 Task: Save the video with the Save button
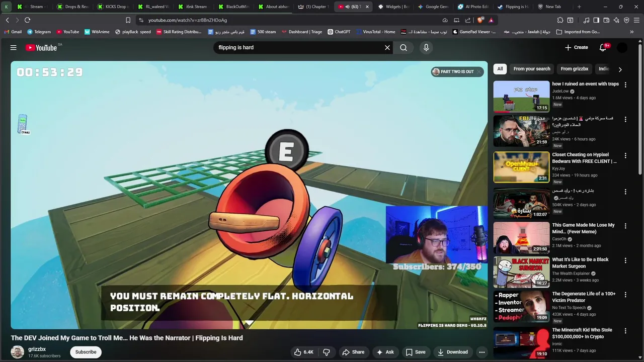point(416,352)
